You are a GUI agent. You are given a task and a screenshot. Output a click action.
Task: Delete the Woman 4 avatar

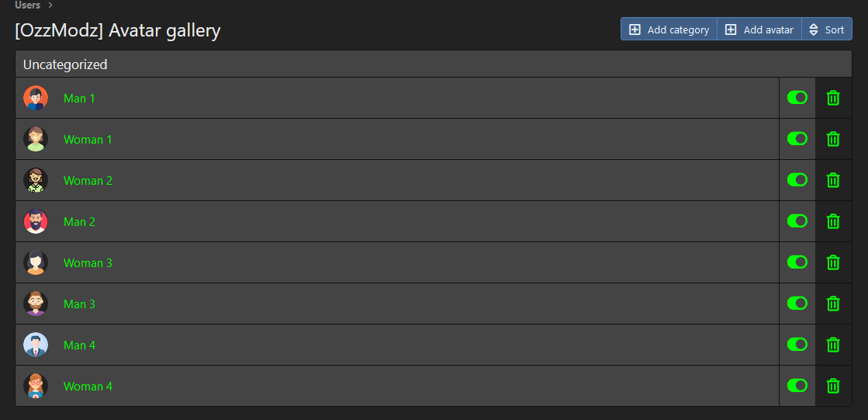pyautogui.click(x=833, y=386)
